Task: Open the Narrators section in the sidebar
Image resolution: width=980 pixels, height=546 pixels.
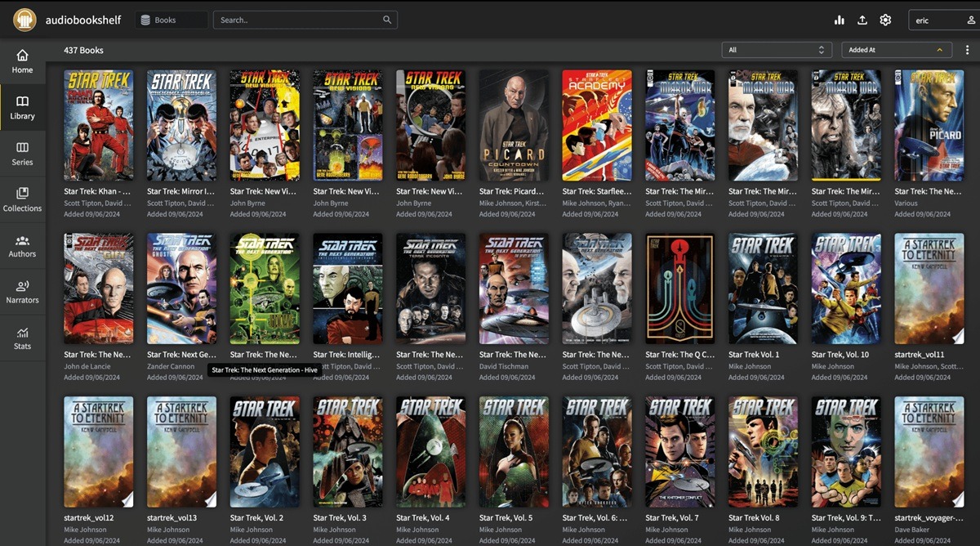Action: [22, 291]
